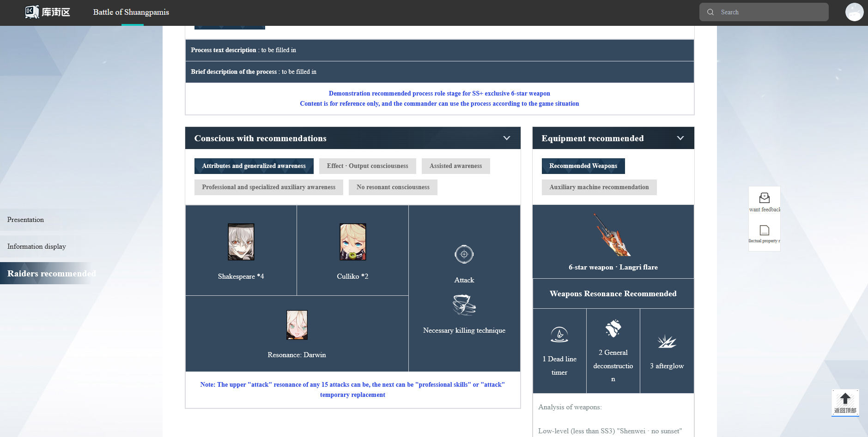Click the Weapons Resonance Recommended heading
This screenshot has width=868, height=437.
(613, 293)
